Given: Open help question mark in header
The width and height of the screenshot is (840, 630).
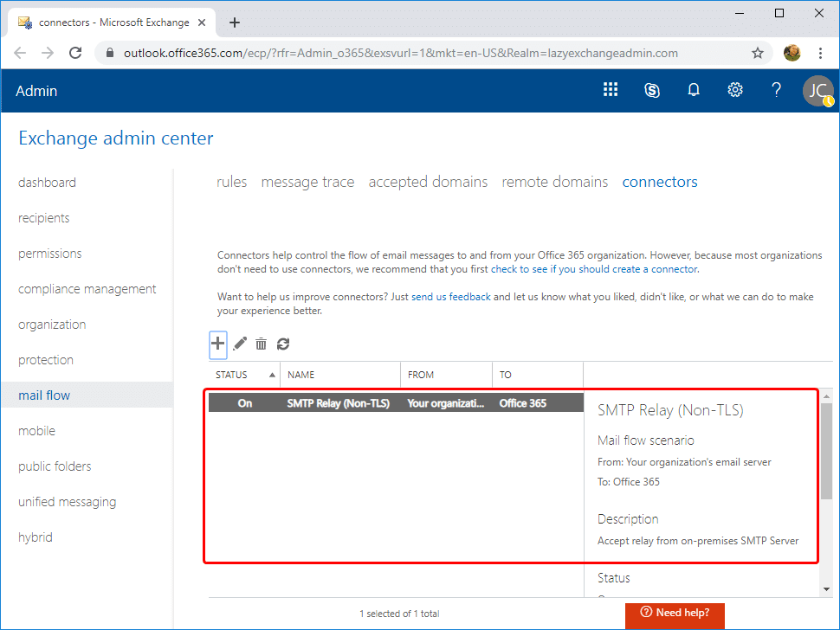Looking at the screenshot, I should pos(776,90).
